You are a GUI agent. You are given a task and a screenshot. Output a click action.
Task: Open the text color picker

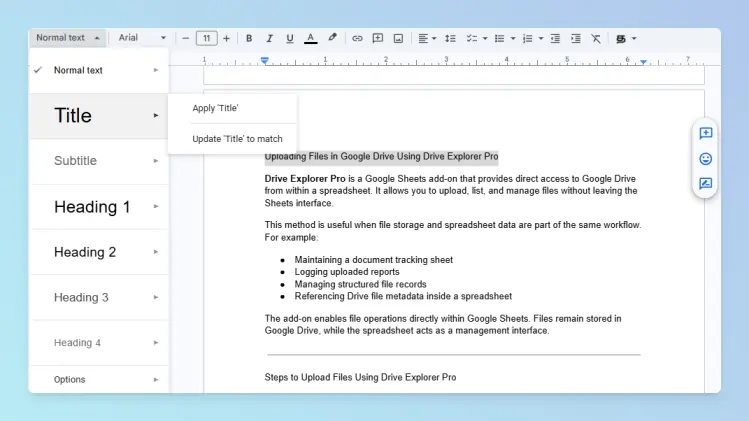coord(310,38)
